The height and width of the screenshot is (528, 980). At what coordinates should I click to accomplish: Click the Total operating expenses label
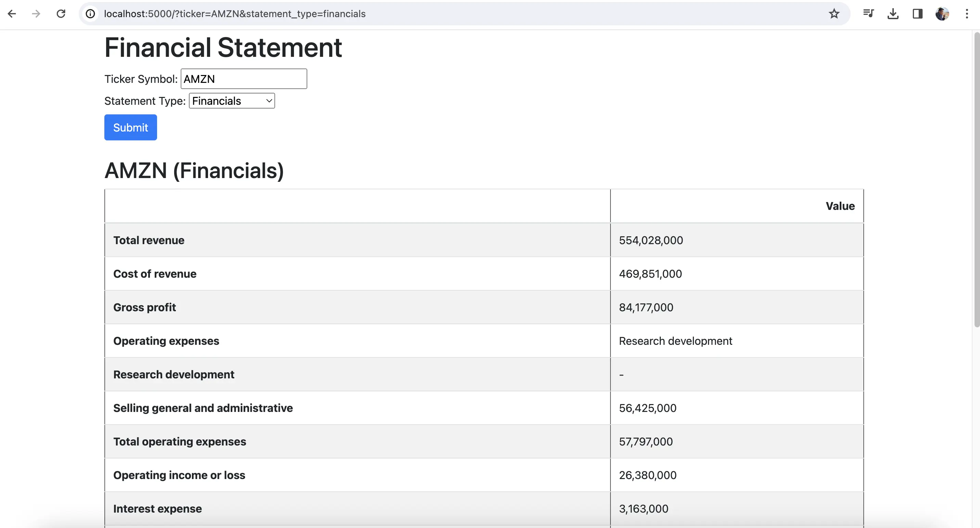(180, 441)
